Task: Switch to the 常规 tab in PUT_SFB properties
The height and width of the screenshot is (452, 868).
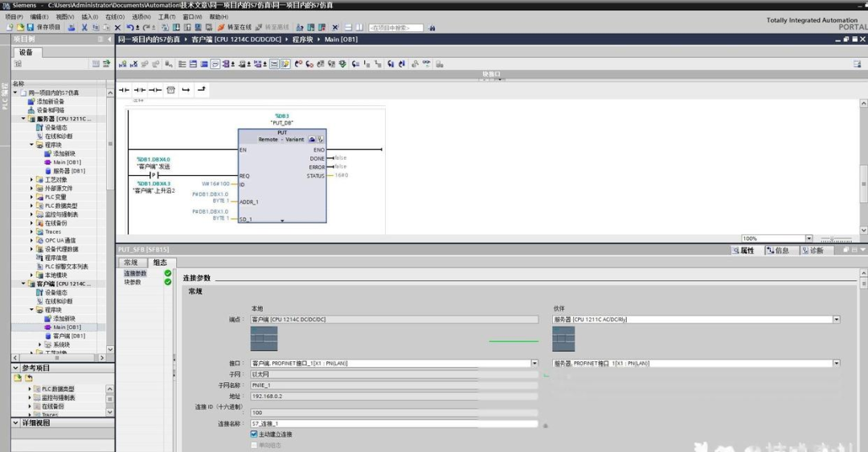Action: 131,263
